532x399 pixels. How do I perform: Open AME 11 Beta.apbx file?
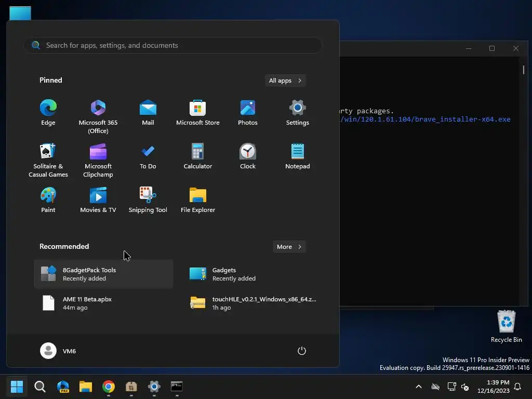pos(103,303)
